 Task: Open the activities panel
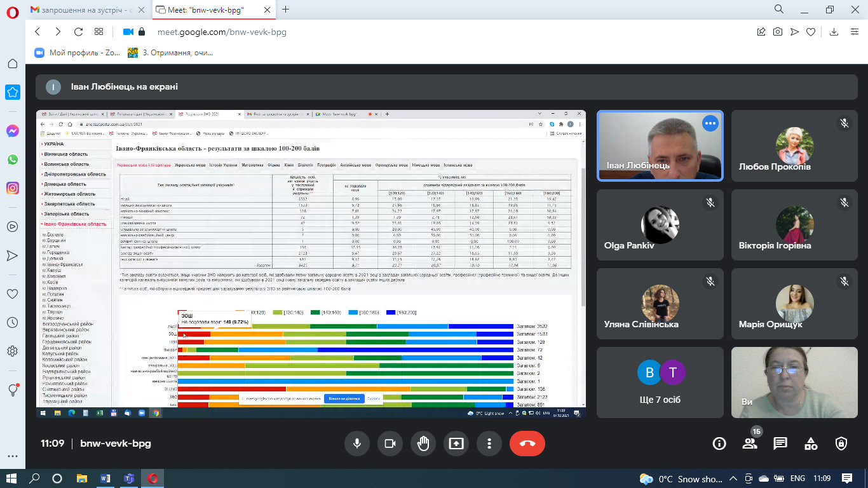(x=811, y=444)
